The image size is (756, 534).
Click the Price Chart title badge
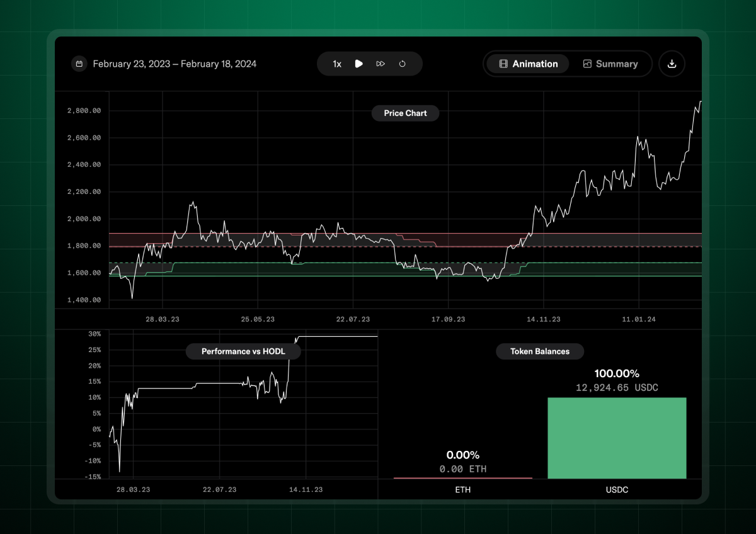(405, 113)
